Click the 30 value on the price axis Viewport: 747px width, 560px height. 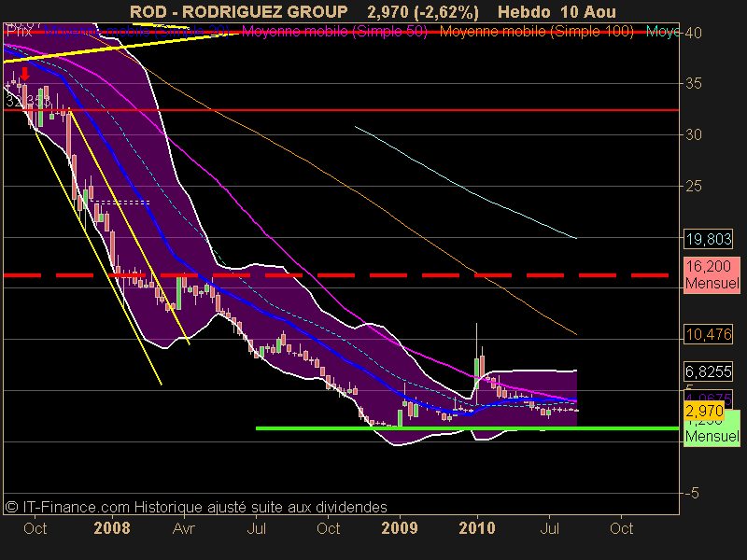pos(693,134)
